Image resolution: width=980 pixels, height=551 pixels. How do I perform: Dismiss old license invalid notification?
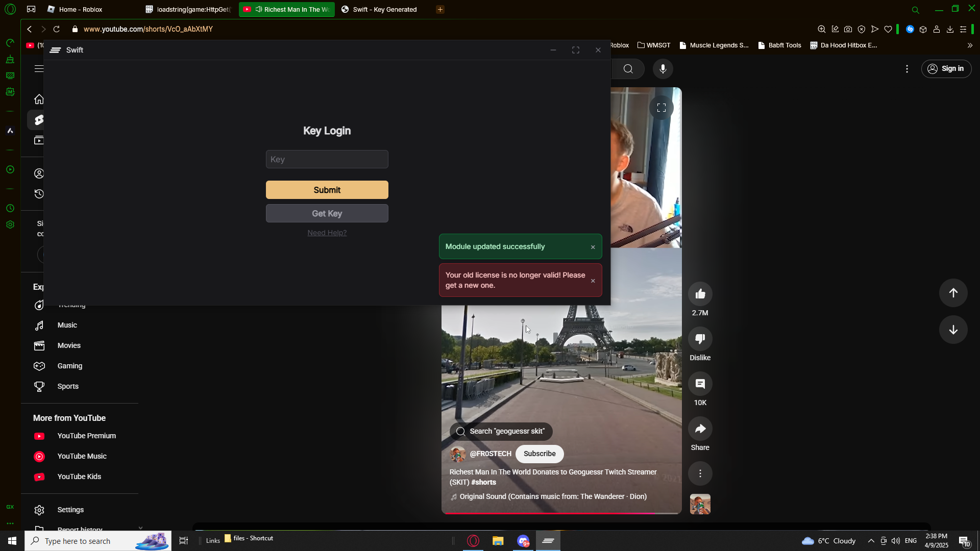[593, 281]
